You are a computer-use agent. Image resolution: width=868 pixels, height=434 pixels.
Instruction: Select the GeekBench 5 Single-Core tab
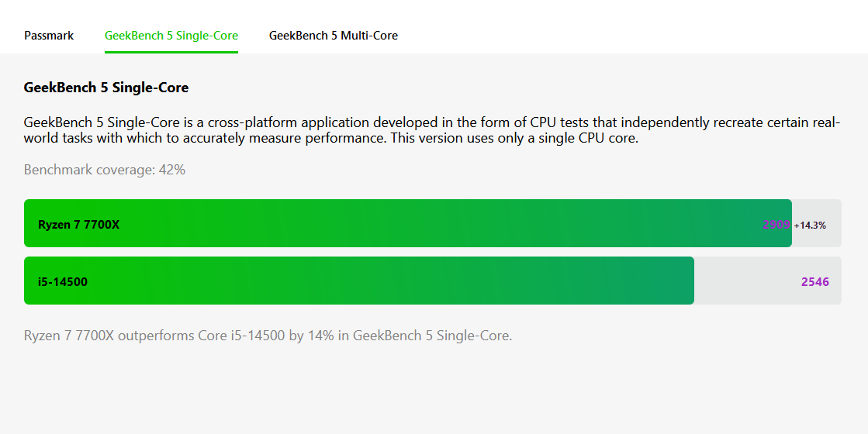pyautogui.click(x=171, y=36)
